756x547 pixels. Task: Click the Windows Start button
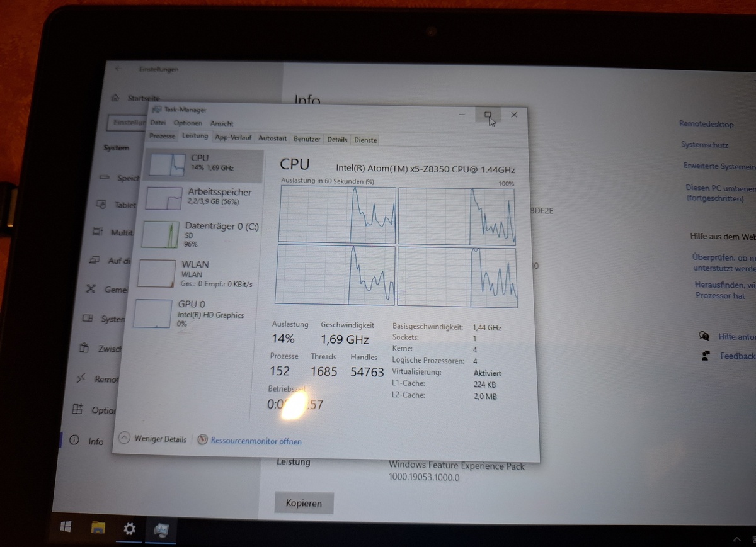point(66,526)
